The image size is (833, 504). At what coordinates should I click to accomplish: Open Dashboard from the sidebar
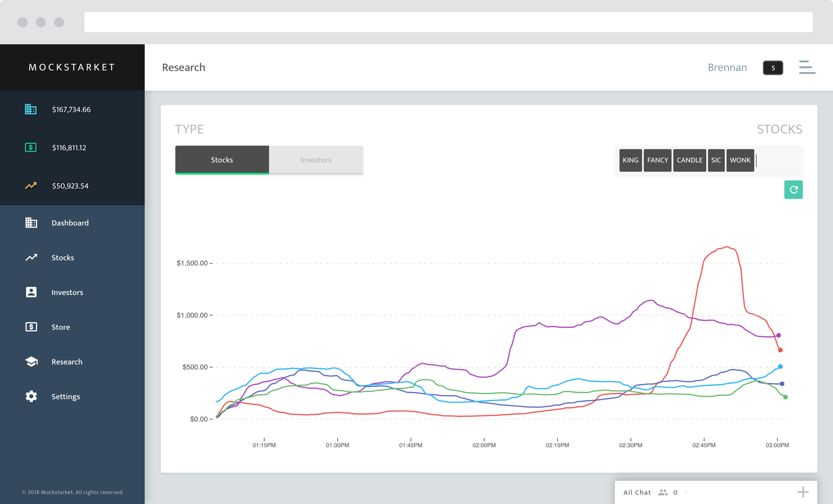point(70,223)
